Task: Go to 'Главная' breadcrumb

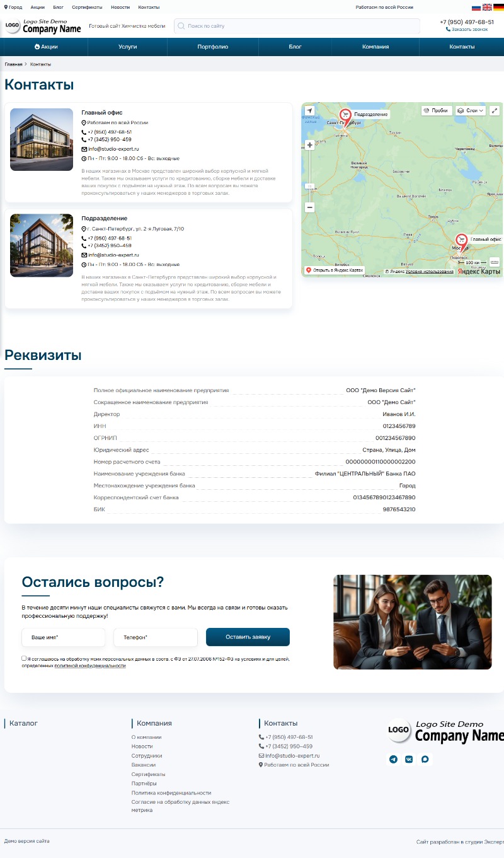Action: tap(13, 64)
